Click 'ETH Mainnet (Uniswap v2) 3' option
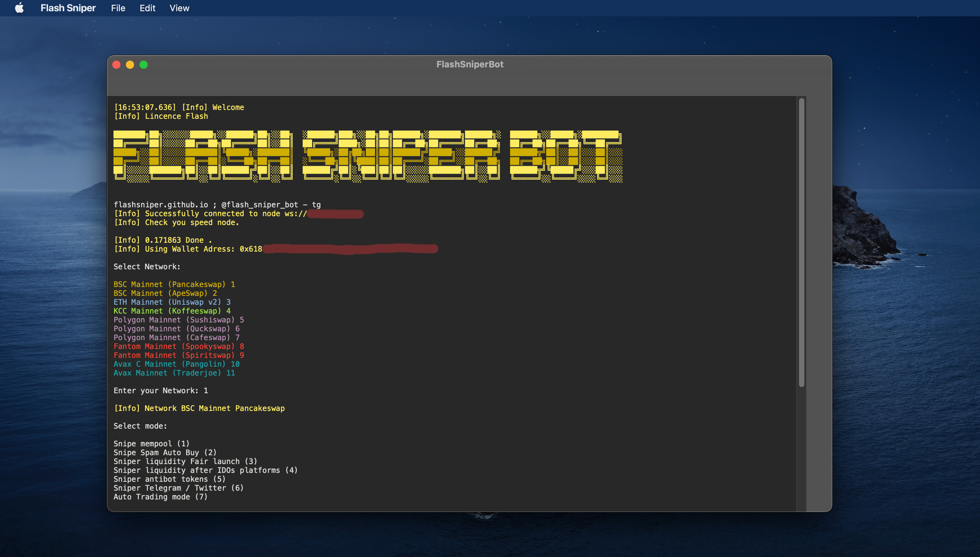The height and width of the screenshot is (557, 980). tap(172, 302)
